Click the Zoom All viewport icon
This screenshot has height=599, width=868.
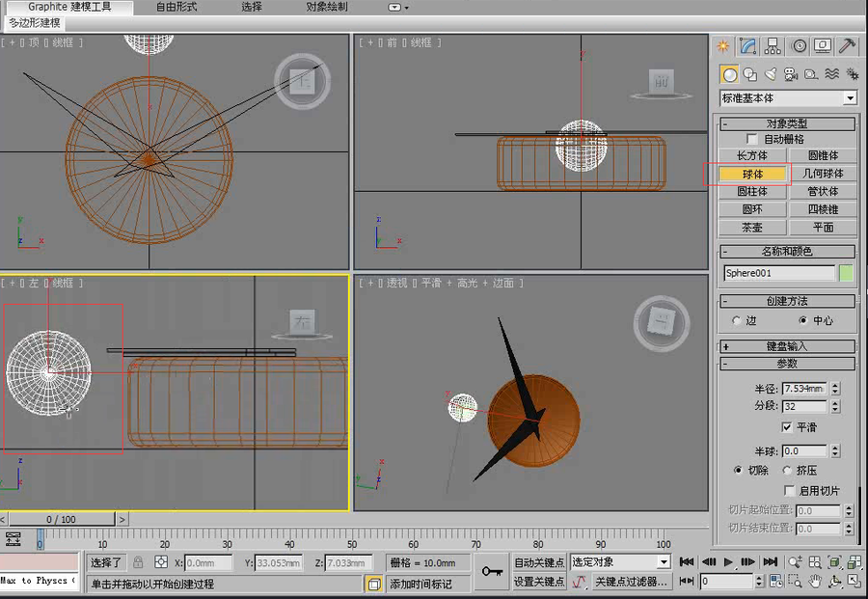tap(815, 562)
